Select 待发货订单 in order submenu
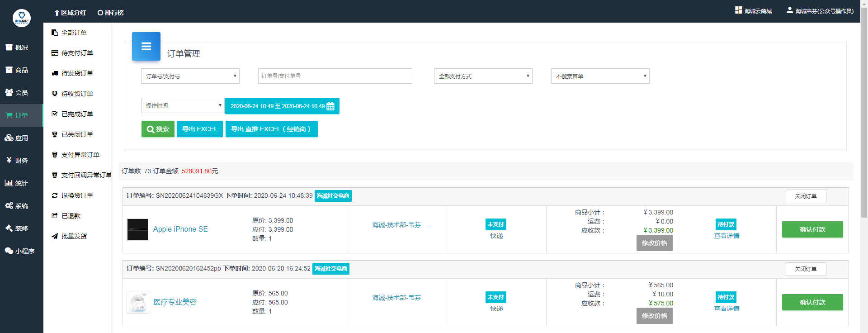The height and width of the screenshot is (333, 868). click(x=77, y=73)
